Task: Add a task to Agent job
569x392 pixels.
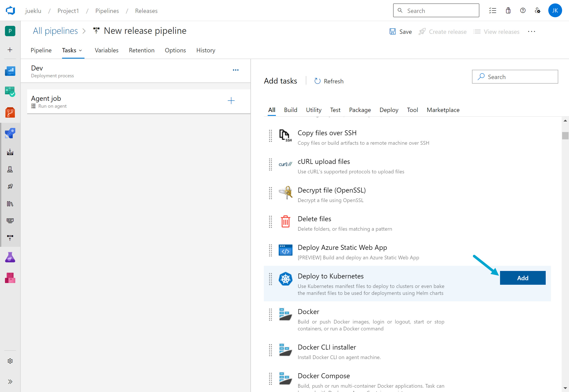Action: tap(231, 101)
